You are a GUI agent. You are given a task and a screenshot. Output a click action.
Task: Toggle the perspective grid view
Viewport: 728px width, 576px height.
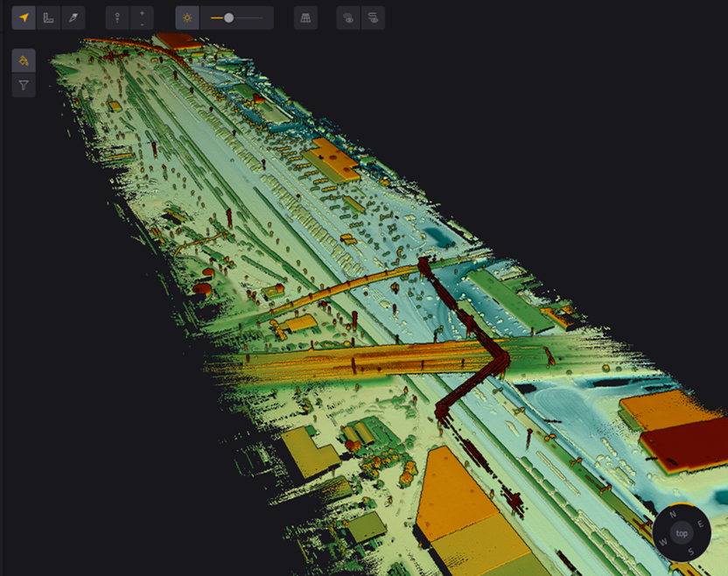[x=305, y=18]
